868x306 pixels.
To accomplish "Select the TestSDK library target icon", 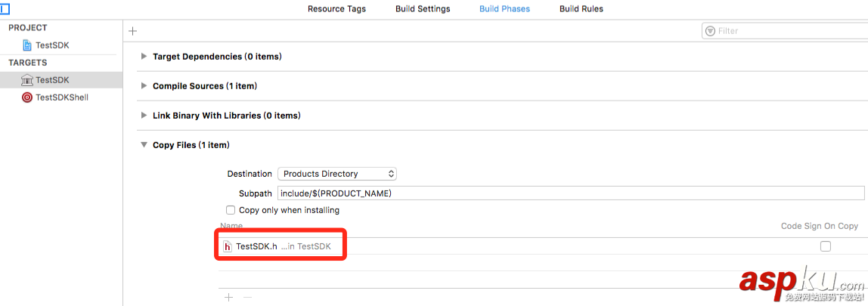I will click(x=27, y=80).
